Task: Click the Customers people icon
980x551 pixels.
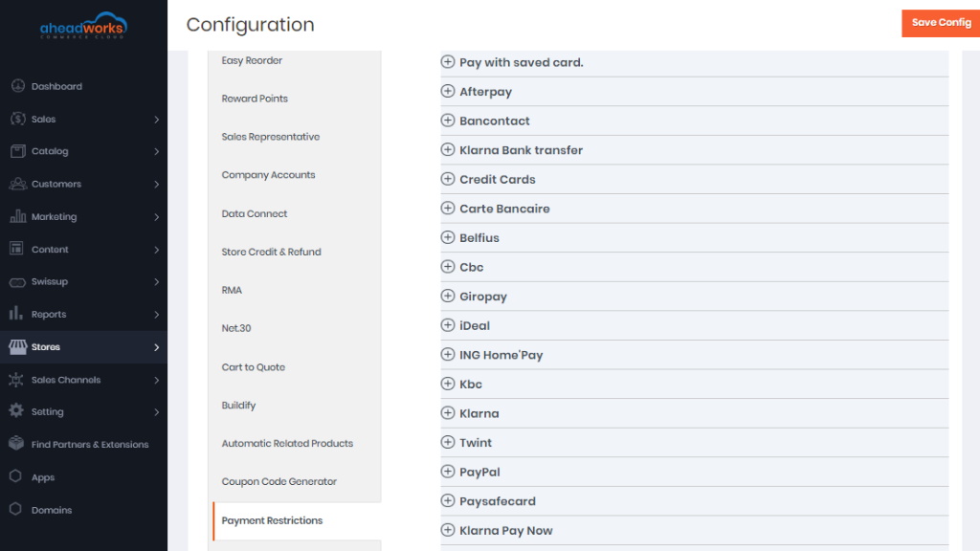Action: tap(17, 184)
